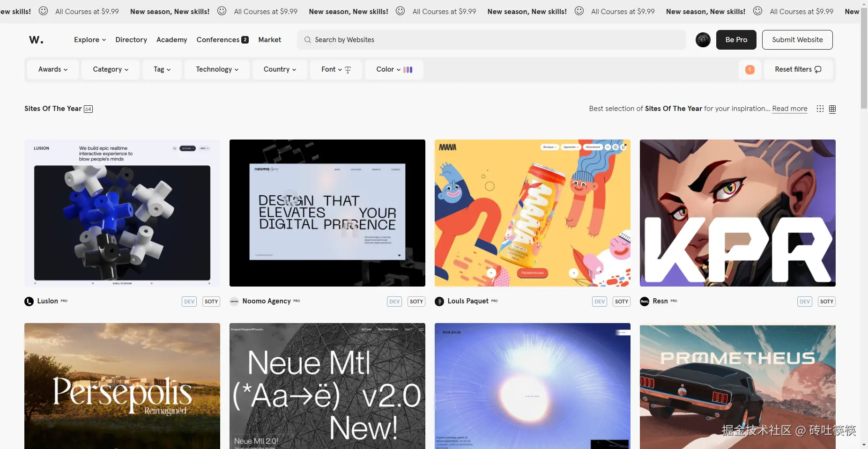
Task: Follow the Read more link
Action: point(790,109)
